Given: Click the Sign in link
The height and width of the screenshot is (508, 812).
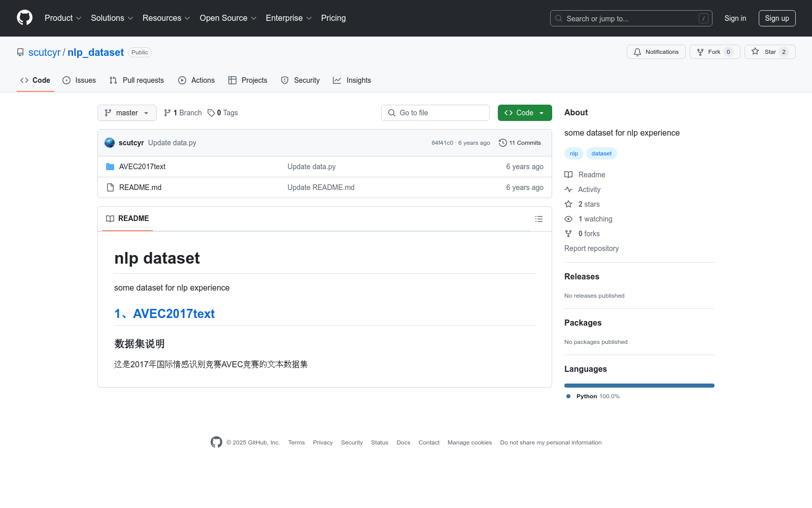Looking at the screenshot, I should click(x=735, y=18).
